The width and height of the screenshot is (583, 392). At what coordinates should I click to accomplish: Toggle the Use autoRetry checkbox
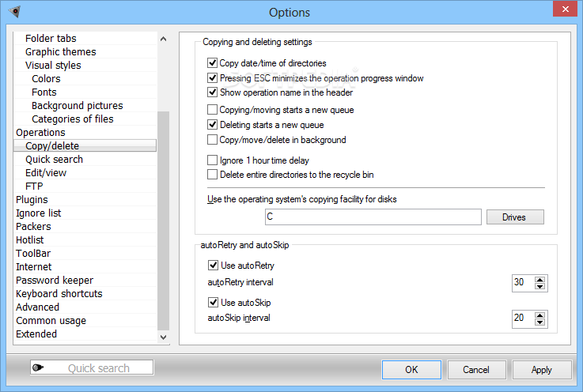tap(213, 266)
